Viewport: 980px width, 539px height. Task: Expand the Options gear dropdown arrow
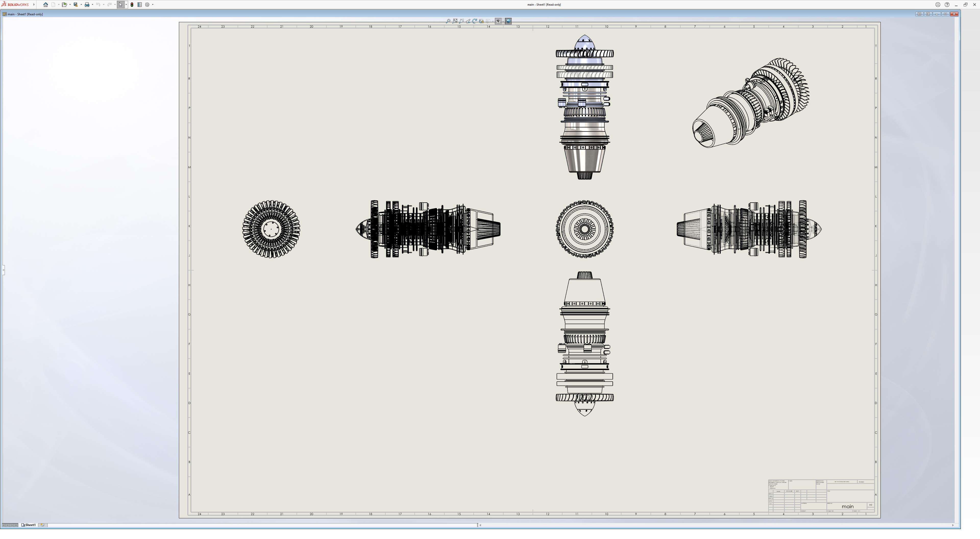tap(153, 5)
